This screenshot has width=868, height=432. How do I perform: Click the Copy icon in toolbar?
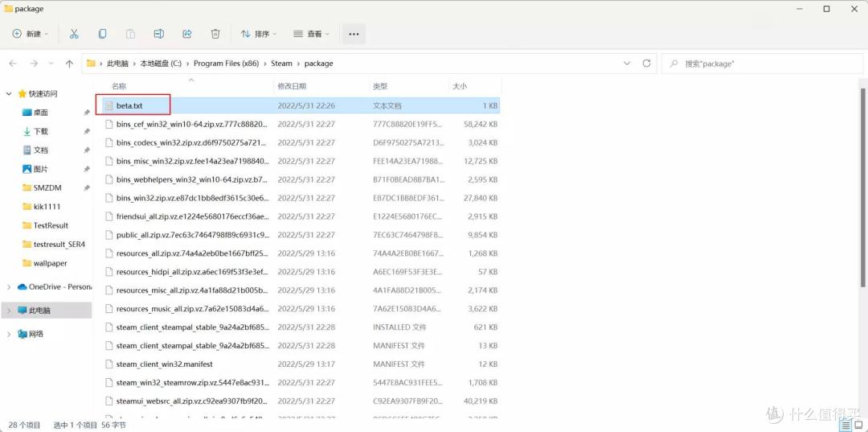[x=102, y=34]
